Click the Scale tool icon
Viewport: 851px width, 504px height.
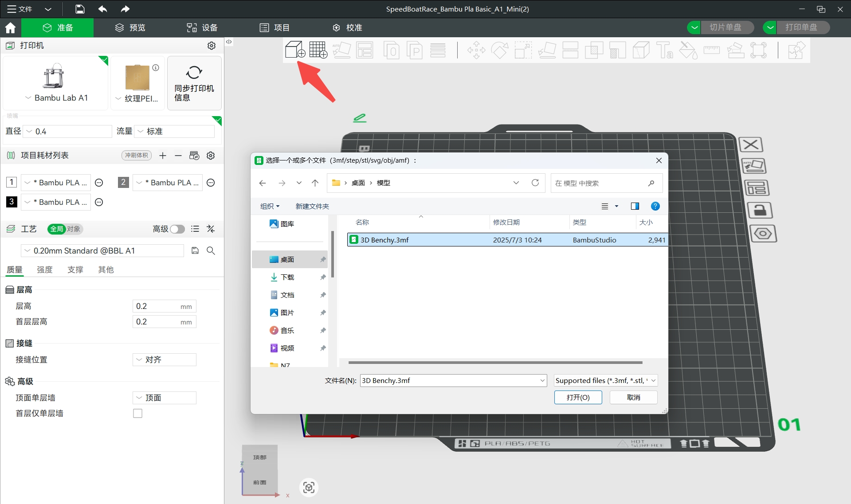tap(523, 50)
